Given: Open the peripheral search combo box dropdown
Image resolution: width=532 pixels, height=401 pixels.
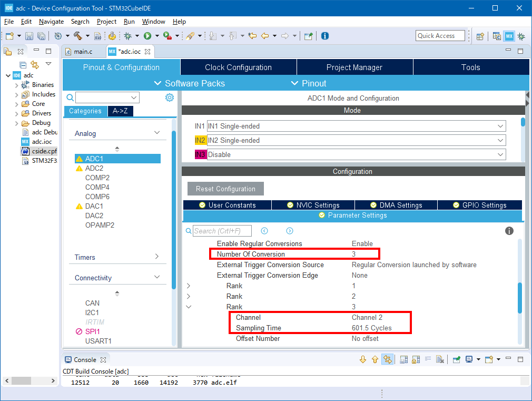Looking at the screenshot, I should click(134, 98).
